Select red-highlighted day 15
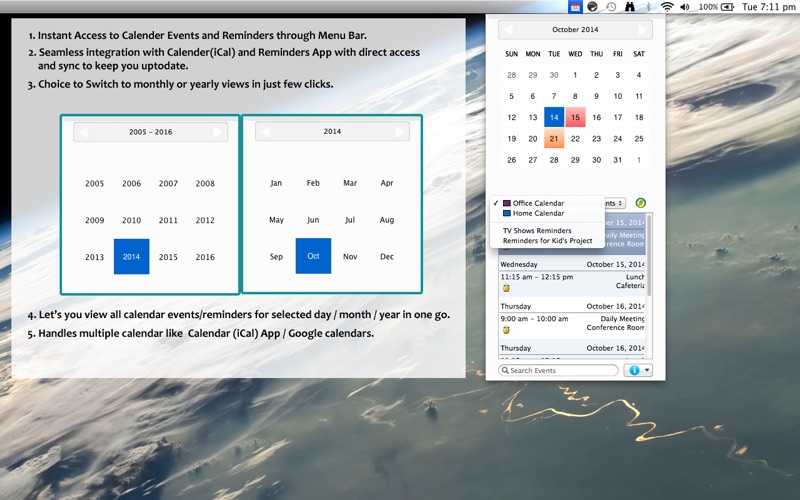Viewport: 800px width, 500px height. [575, 117]
